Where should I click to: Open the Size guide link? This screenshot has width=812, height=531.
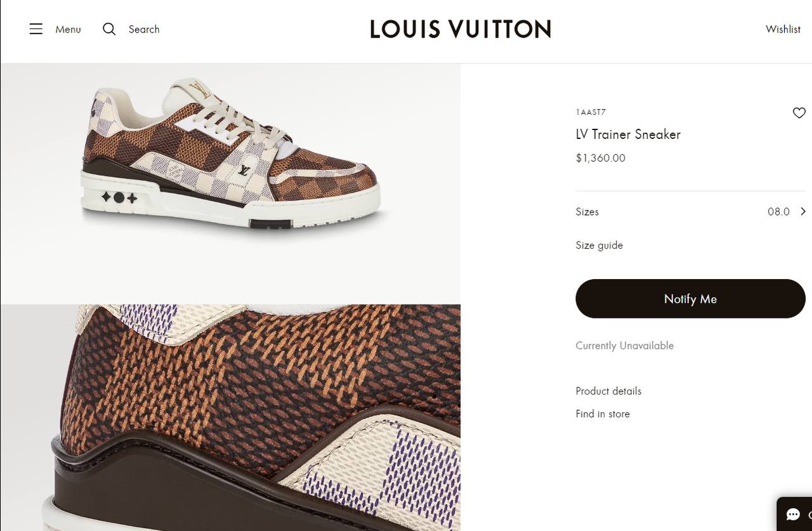pyautogui.click(x=599, y=245)
